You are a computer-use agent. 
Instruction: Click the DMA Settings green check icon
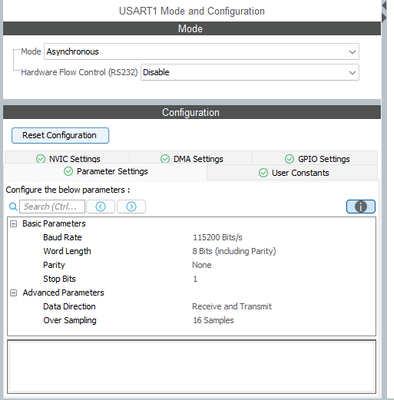pos(165,159)
